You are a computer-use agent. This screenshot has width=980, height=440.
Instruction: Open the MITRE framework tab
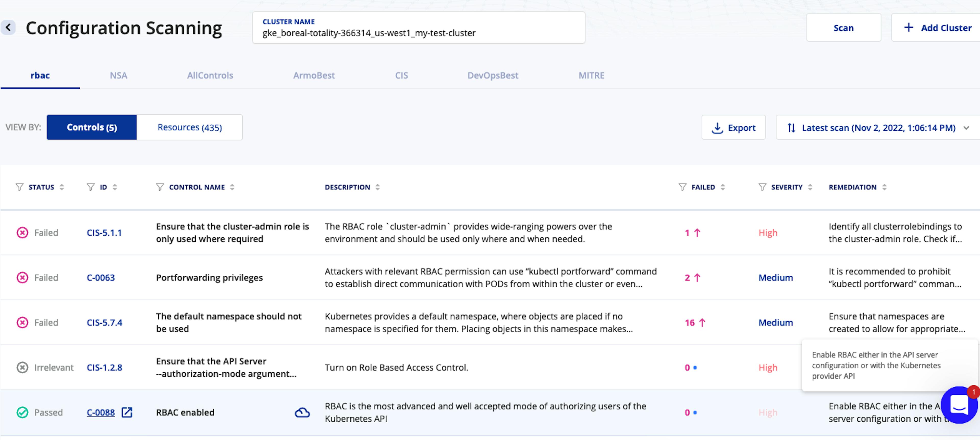[591, 75]
